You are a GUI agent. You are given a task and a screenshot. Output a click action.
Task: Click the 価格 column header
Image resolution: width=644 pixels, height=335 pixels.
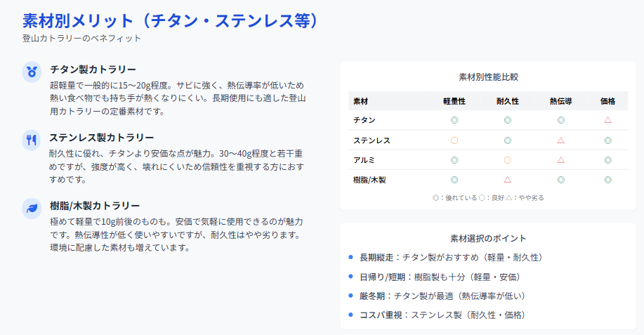tap(607, 101)
